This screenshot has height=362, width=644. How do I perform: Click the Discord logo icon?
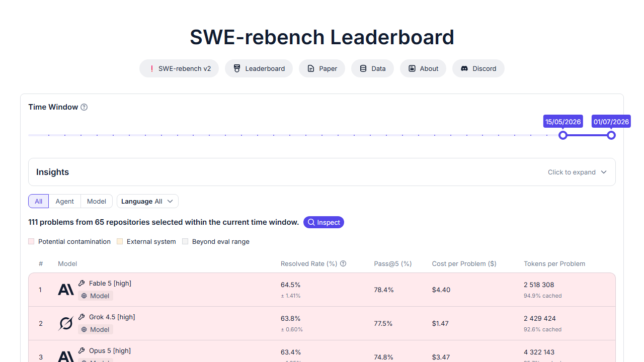464,68
